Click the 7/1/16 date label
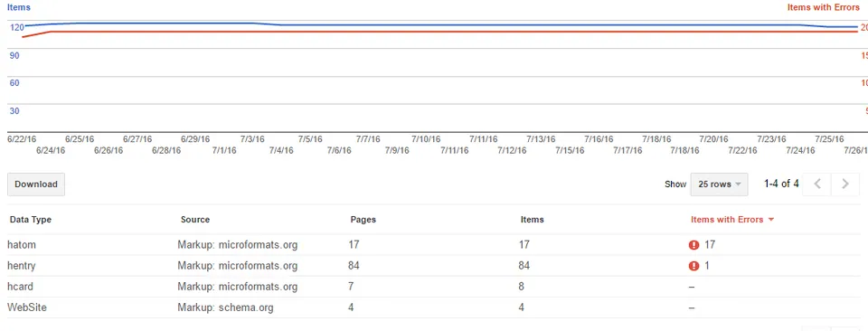The image size is (868, 331). (x=224, y=150)
